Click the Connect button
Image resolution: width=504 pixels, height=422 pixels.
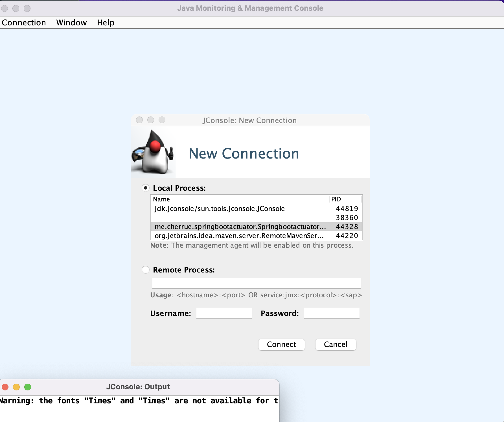click(282, 344)
